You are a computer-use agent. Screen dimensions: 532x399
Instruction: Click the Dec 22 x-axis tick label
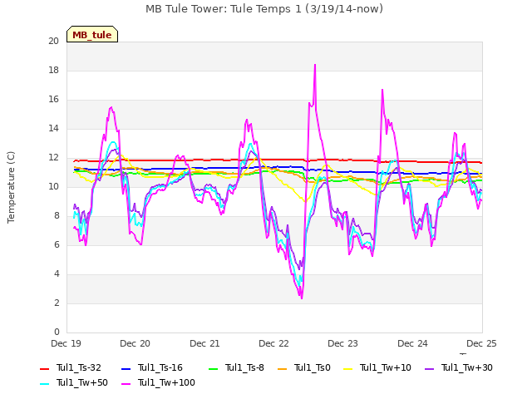tap(273, 343)
